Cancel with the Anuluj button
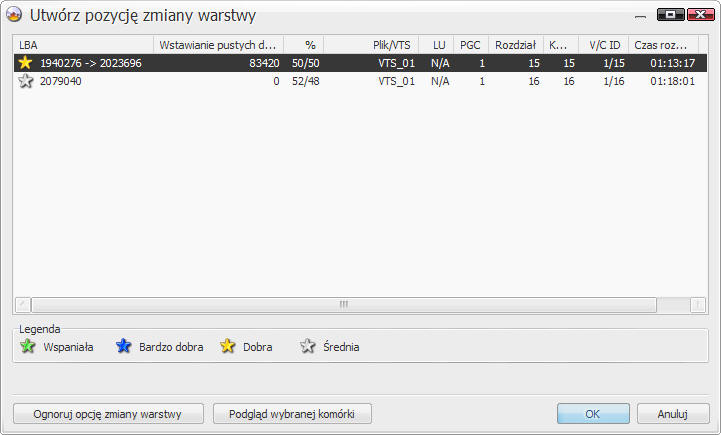The width and height of the screenshot is (721, 435). 673,414
